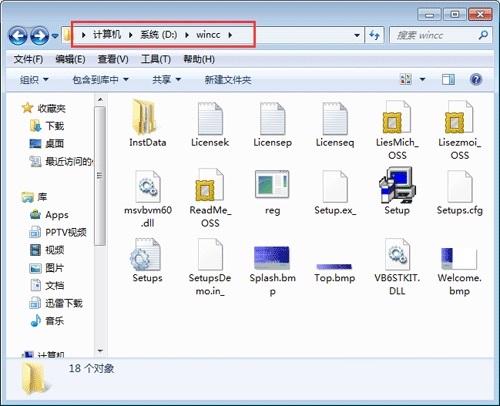Click the sidebar scroll up arrow

(x=100, y=100)
